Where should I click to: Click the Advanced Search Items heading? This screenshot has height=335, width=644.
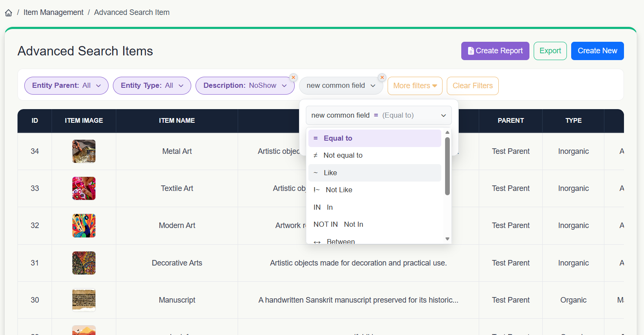click(85, 51)
